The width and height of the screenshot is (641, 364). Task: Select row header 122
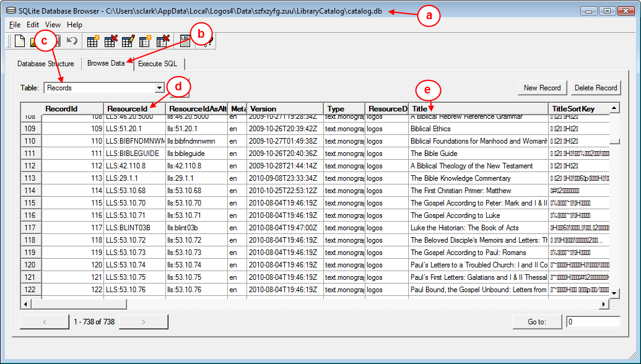[31, 290]
